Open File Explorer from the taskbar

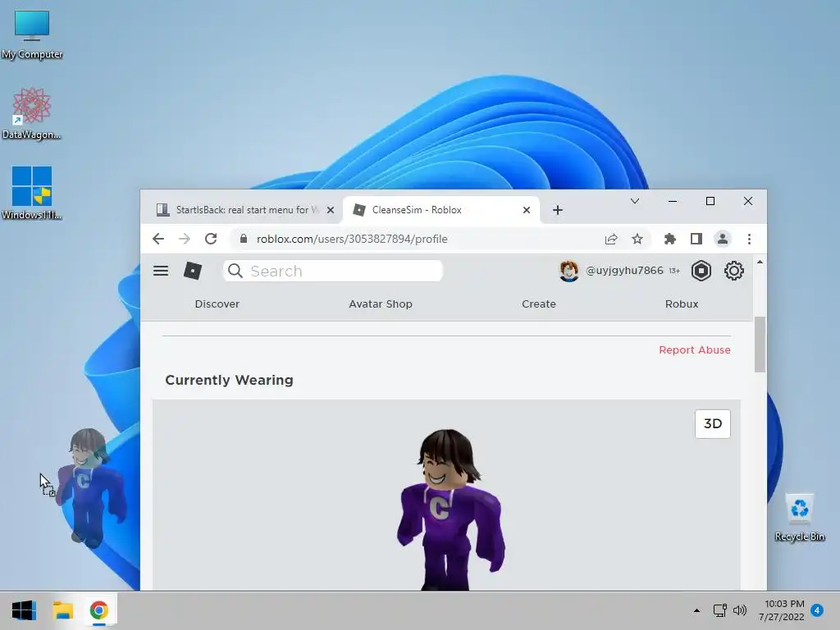click(x=62, y=610)
